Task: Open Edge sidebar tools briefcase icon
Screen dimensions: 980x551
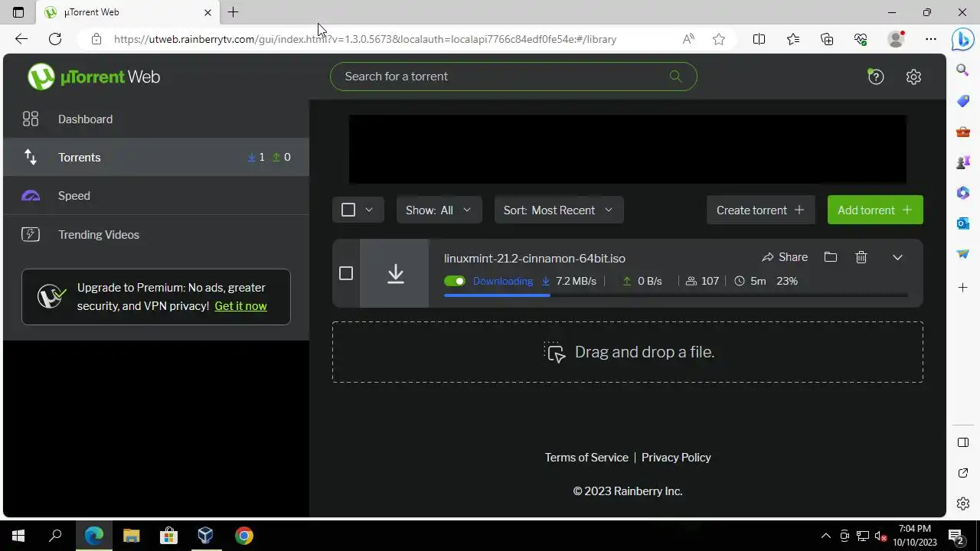Action: tap(963, 132)
